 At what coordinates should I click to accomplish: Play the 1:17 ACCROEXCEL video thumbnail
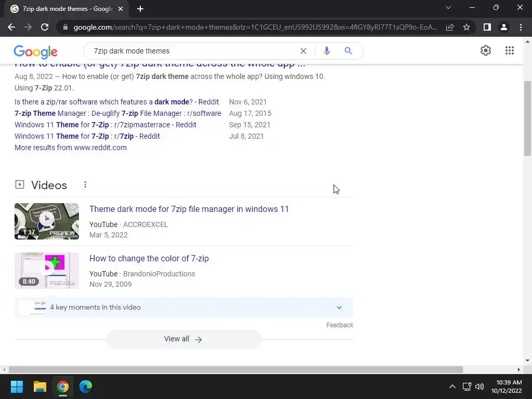[47, 221]
